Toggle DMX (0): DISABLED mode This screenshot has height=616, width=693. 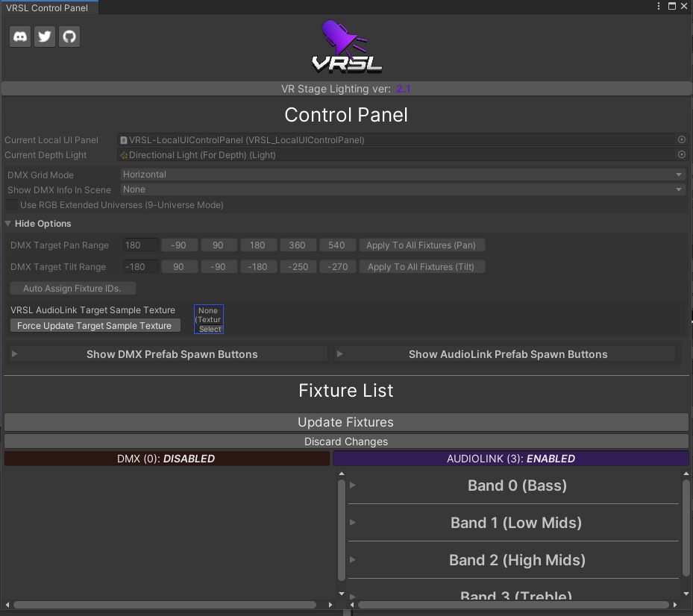coord(166,459)
